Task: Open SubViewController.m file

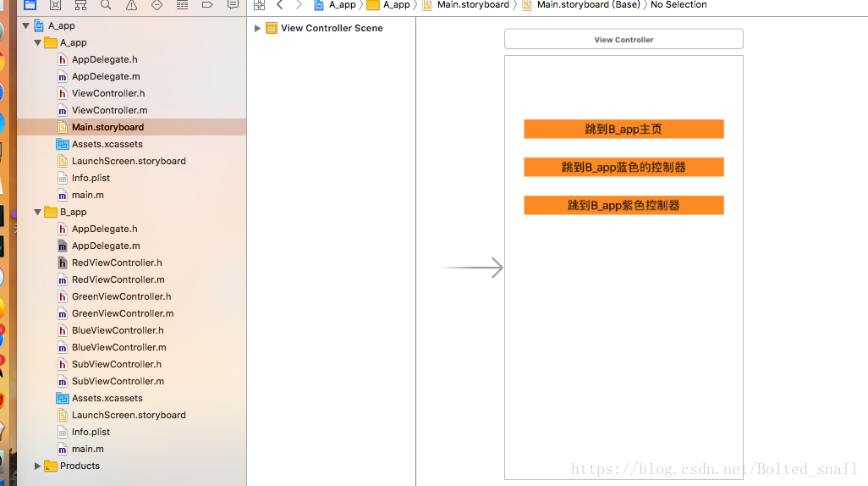Action: click(118, 381)
